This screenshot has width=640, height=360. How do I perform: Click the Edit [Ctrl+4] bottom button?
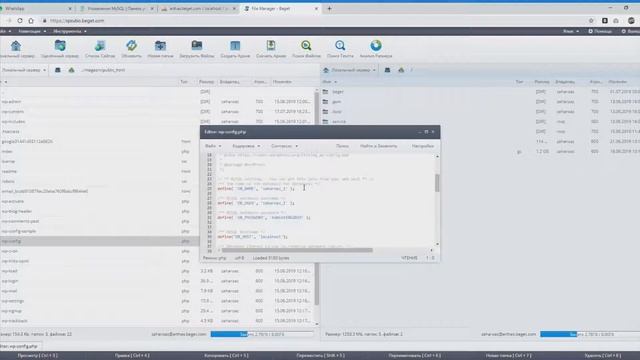tap(132, 356)
